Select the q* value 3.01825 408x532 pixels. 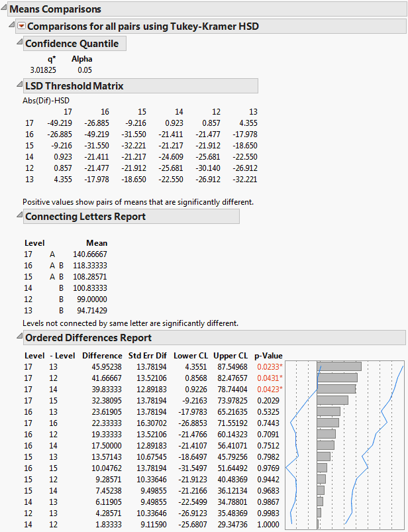[42, 70]
